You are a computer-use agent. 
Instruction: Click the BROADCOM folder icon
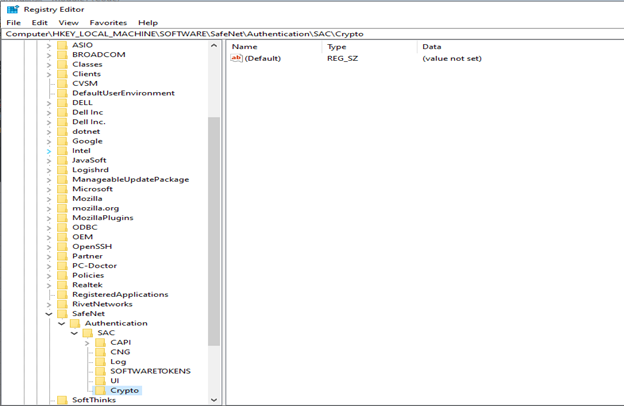pos(62,55)
